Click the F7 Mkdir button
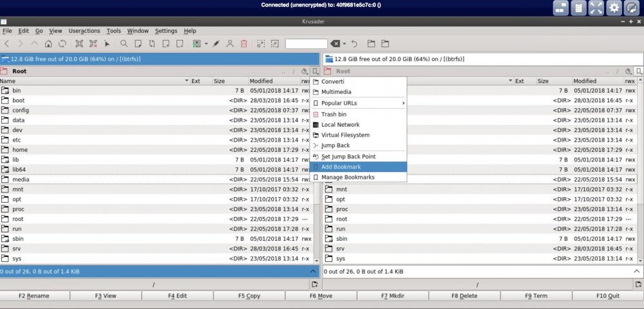This screenshot has width=644, height=309. point(392,296)
